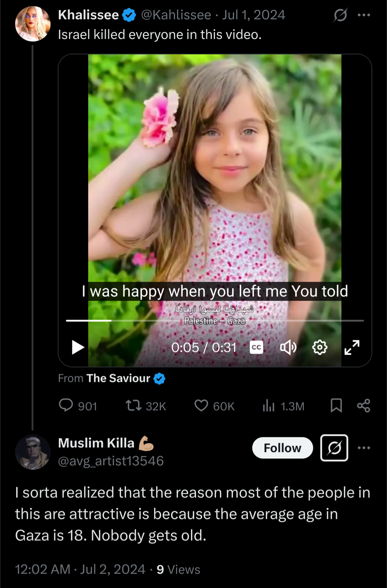Reply to Khalissee's tweet

(66, 406)
